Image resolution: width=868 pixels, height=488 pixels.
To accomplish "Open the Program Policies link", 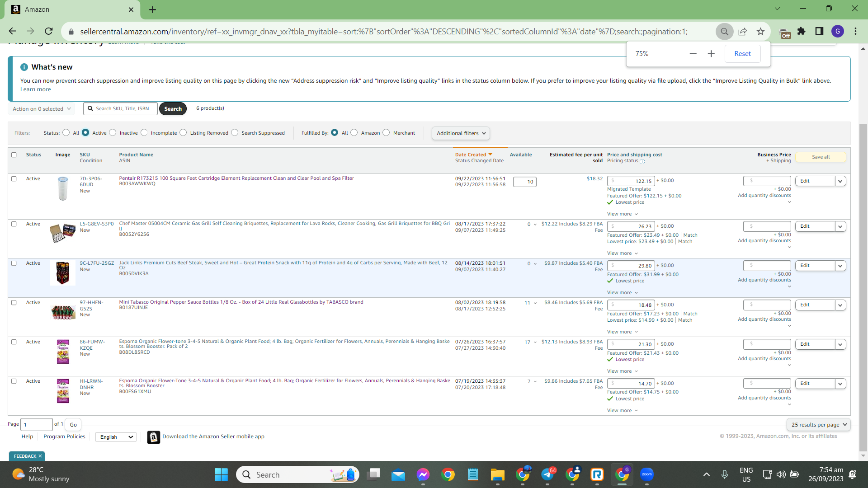I will pos(64,436).
